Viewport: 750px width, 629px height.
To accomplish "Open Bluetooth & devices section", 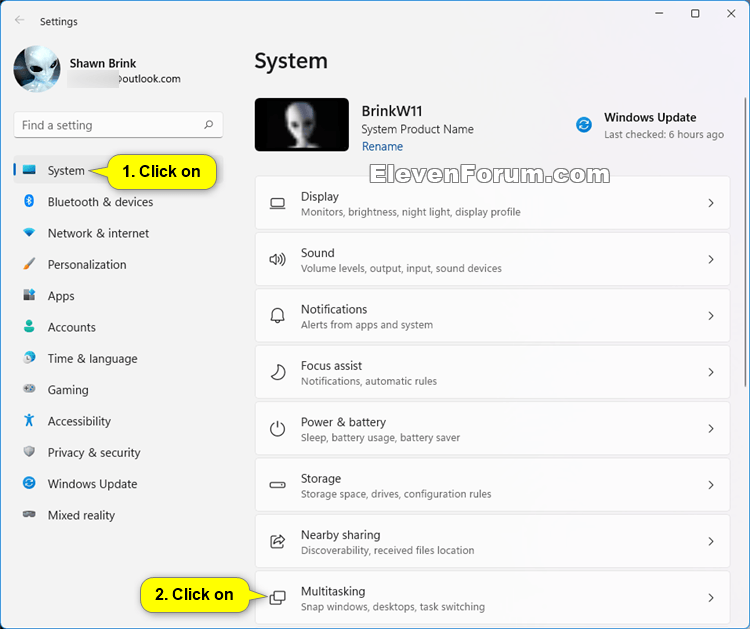I will coord(118,202).
